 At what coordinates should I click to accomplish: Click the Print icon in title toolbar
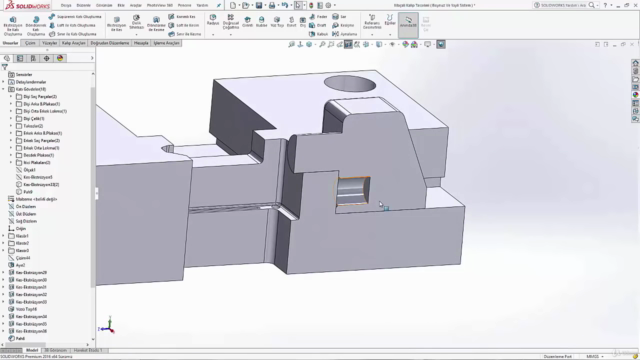point(272,5)
